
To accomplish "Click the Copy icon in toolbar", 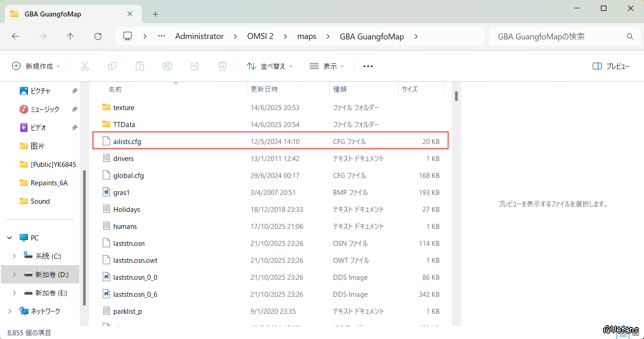I will (112, 66).
